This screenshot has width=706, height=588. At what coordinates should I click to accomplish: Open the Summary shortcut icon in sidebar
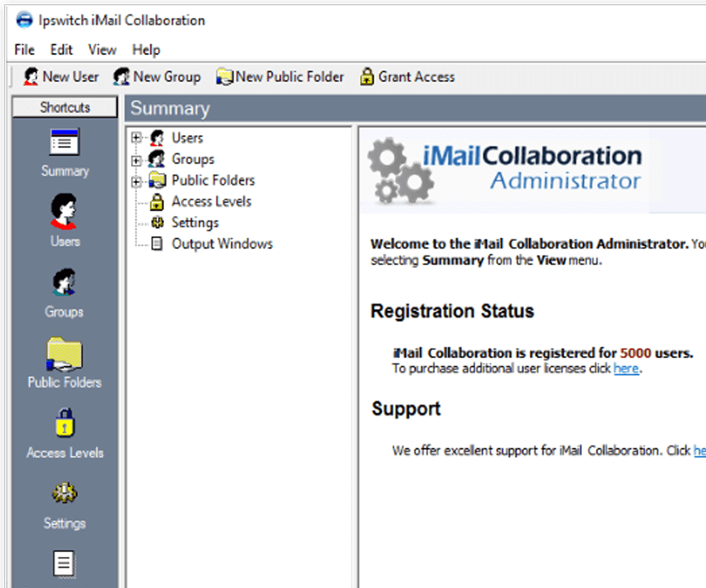point(65,142)
